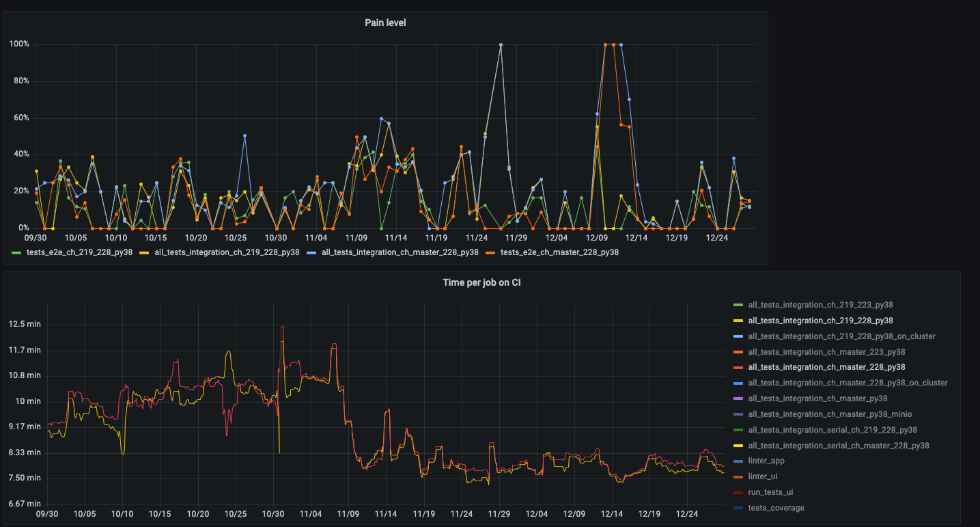Click all_tests_integration_ch_master_223_py38 legend label
980x527 pixels.
[x=826, y=352]
